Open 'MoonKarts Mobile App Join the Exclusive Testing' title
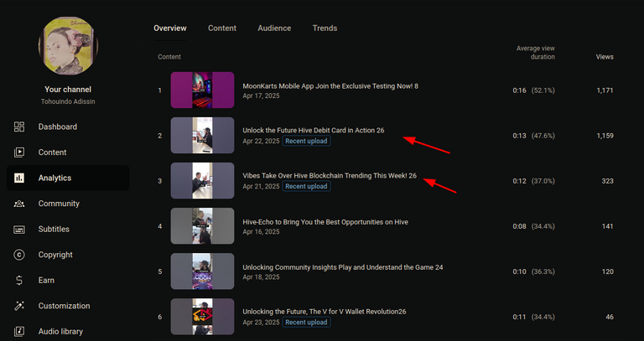 click(x=330, y=86)
